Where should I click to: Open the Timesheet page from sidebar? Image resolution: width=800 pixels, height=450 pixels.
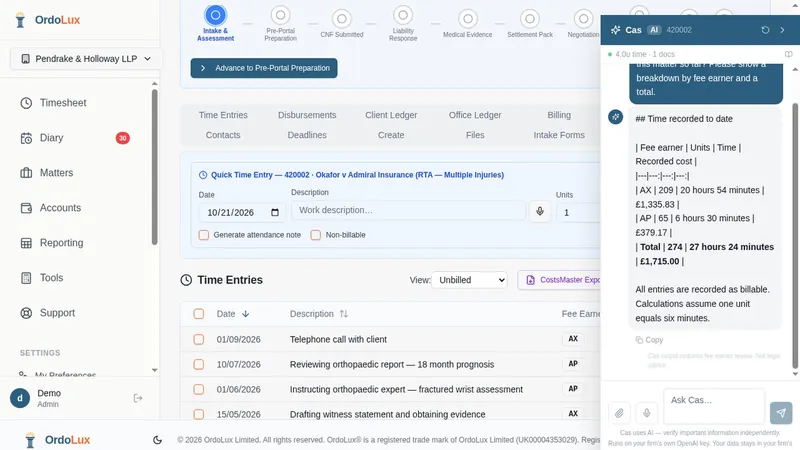pyautogui.click(x=63, y=103)
